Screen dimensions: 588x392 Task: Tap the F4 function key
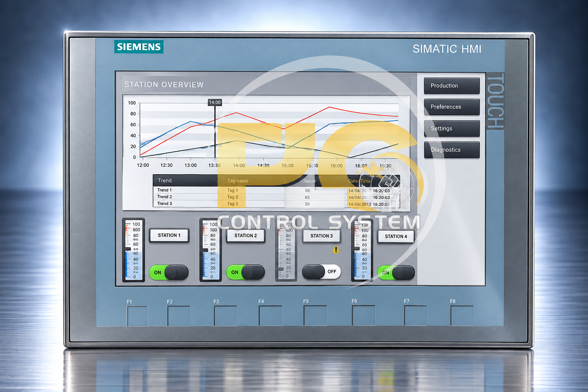[270, 316]
